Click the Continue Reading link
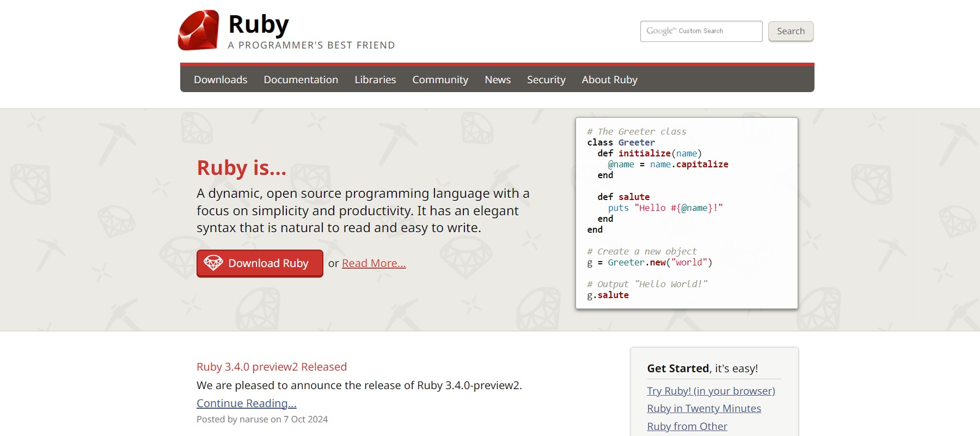Image resolution: width=980 pixels, height=436 pixels. 246,403
